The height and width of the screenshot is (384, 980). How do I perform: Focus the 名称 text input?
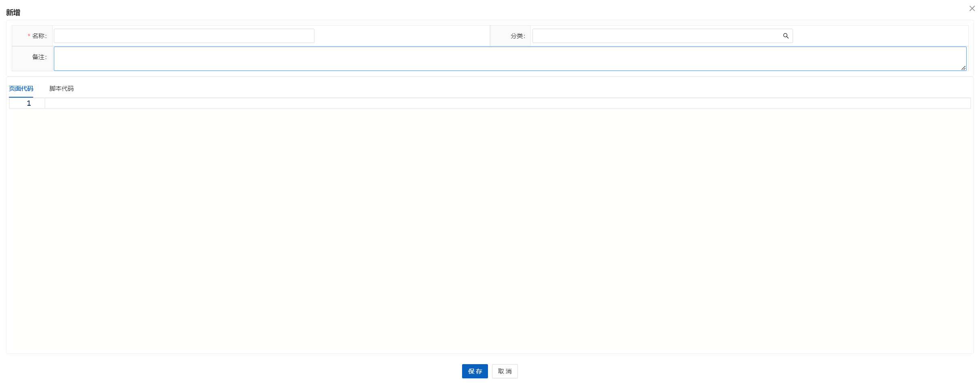184,36
